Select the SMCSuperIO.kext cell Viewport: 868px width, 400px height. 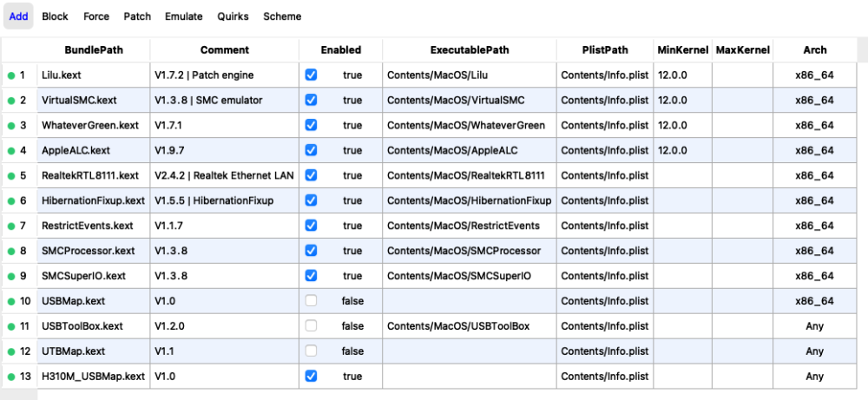[94, 276]
